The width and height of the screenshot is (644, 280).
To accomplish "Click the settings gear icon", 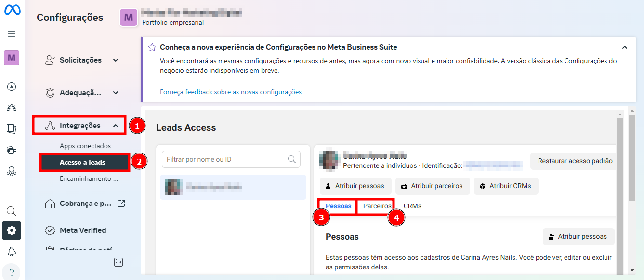I will [x=12, y=230].
